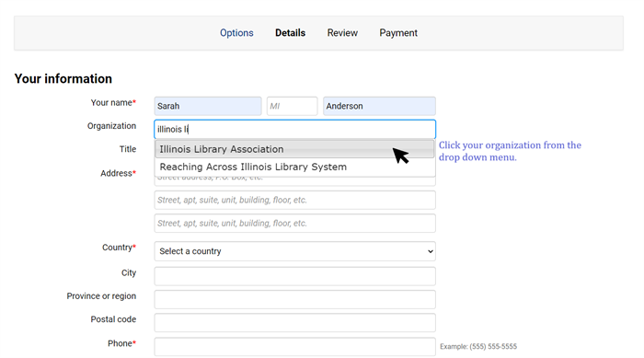Open the Select a country dropdown
Screen dimensions: 644x358
[x=295, y=251]
